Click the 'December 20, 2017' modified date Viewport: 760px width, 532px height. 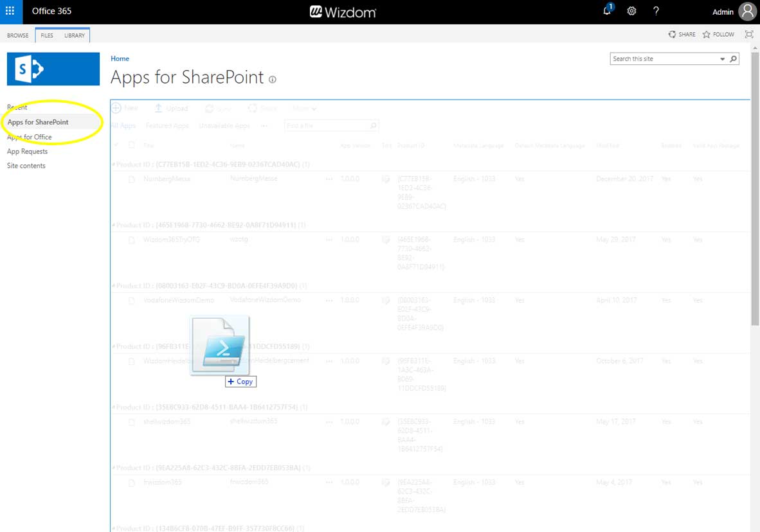click(625, 179)
